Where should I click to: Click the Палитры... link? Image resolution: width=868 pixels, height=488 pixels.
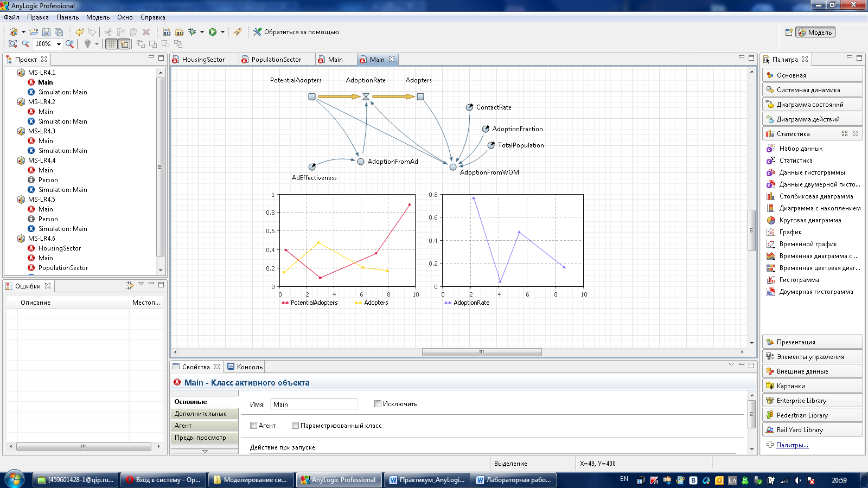pos(792,445)
